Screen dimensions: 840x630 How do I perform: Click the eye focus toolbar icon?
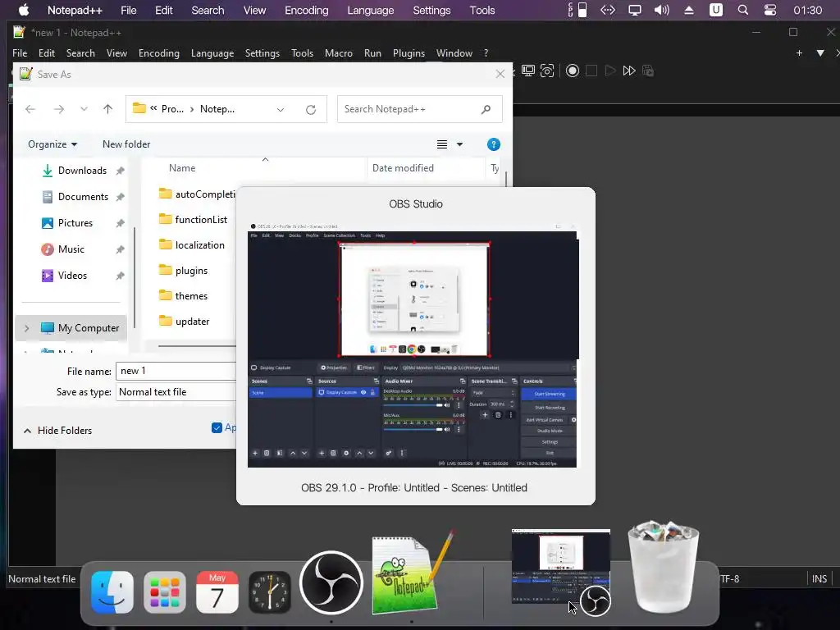[547, 71]
